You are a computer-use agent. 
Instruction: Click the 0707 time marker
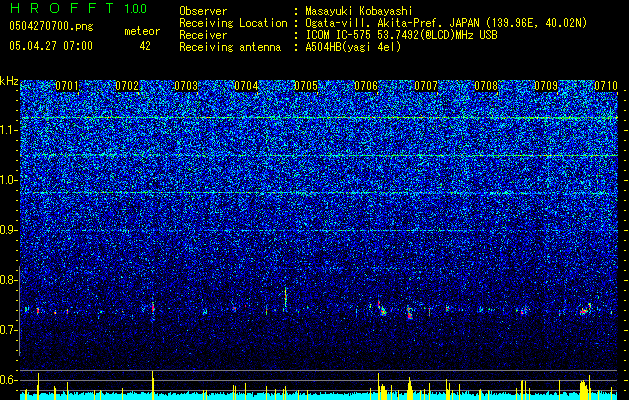tap(426, 86)
